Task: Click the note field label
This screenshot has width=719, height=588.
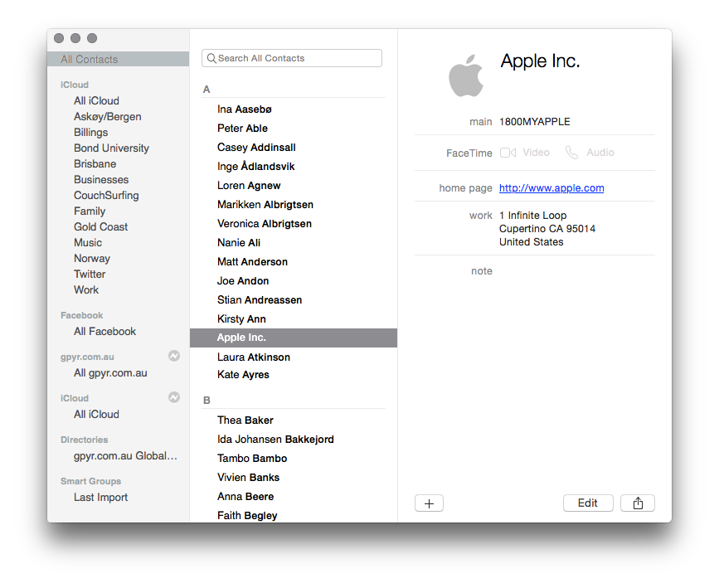Action: coord(482,271)
